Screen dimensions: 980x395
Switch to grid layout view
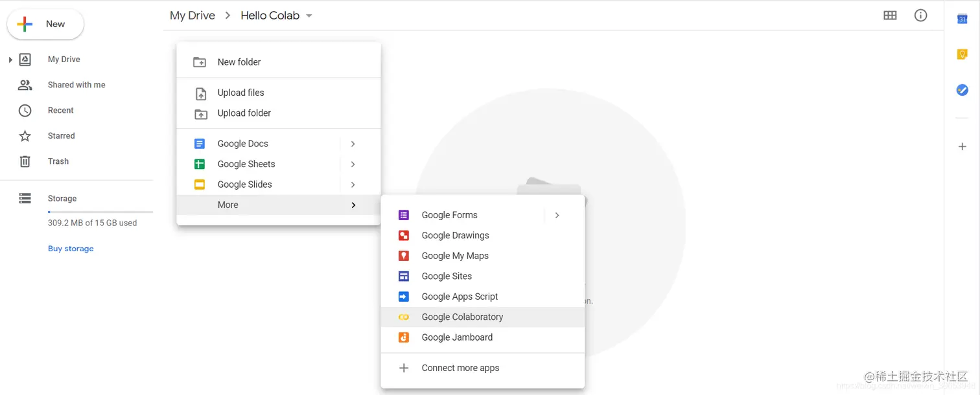890,16
